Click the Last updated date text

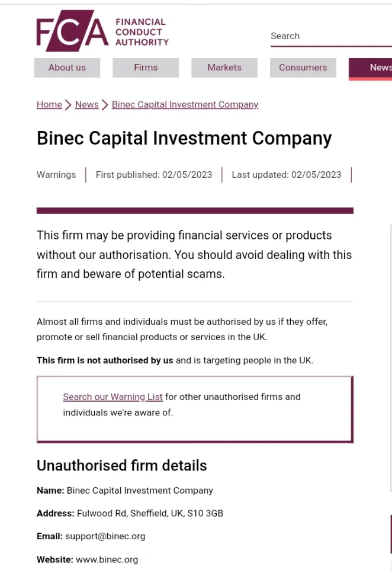(x=287, y=175)
